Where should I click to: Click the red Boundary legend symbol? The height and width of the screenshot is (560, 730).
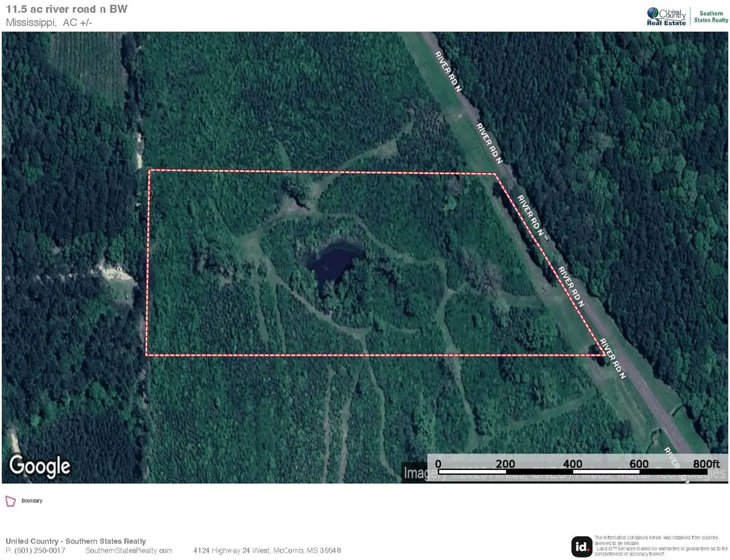pyautogui.click(x=10, y=501)
